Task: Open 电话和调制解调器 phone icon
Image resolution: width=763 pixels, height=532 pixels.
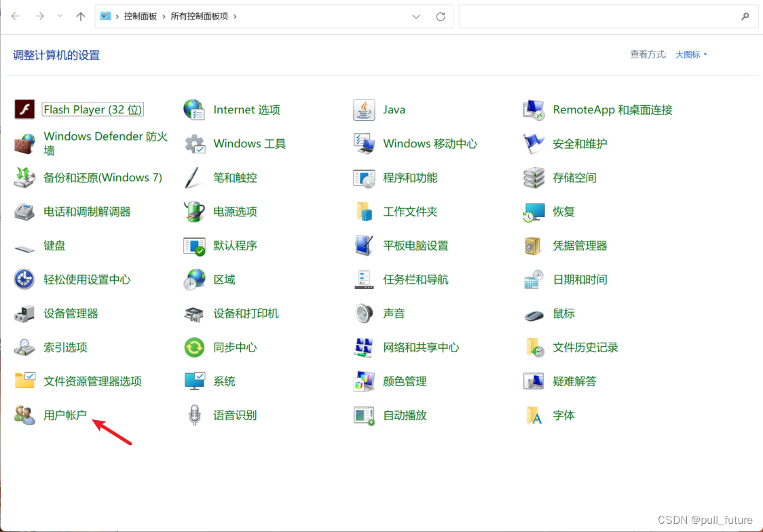Action: point(24,212)
